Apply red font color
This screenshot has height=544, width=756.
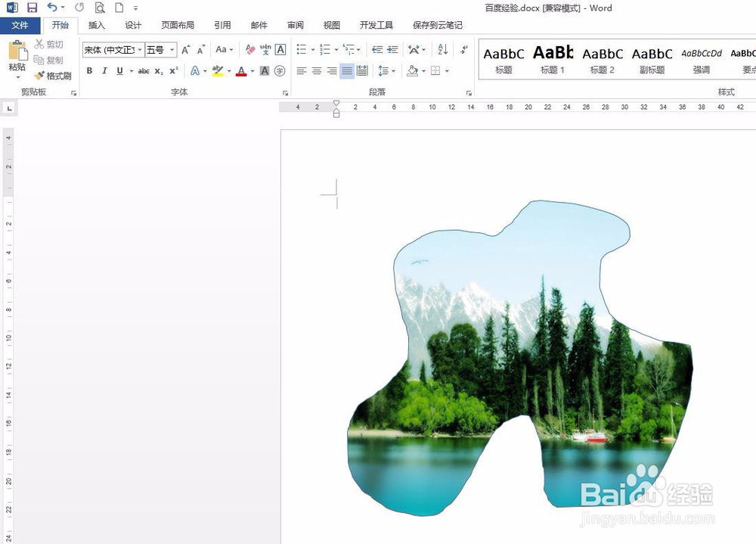242,71
